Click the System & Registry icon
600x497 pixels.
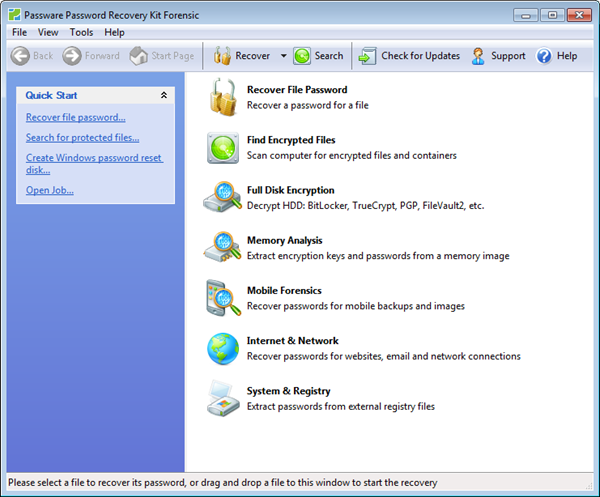point(223,398)
